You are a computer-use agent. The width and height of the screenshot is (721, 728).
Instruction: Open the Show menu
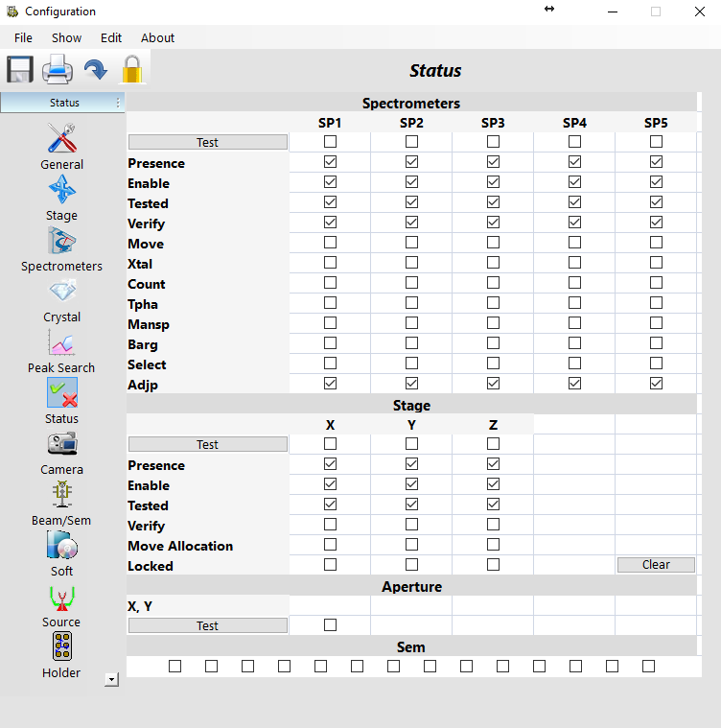(66, 38)
